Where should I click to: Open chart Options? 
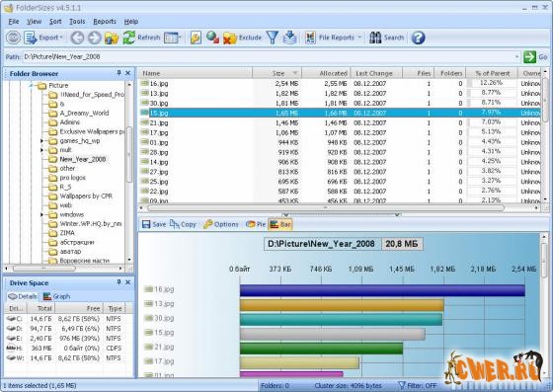(221, 224)
